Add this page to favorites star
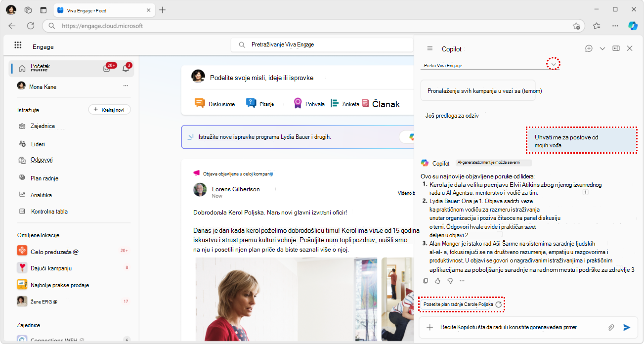 point(576,26)
